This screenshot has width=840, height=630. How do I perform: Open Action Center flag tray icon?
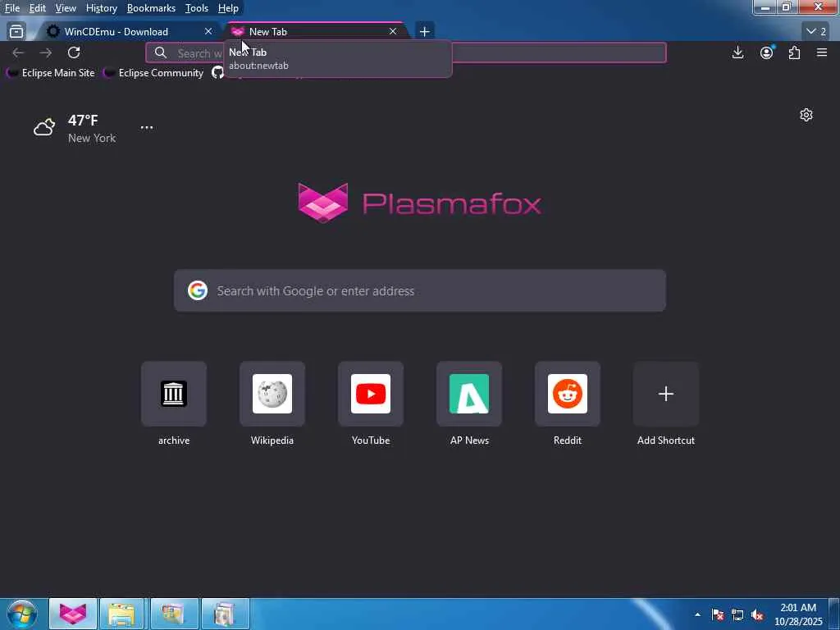[x=718, y=615]
